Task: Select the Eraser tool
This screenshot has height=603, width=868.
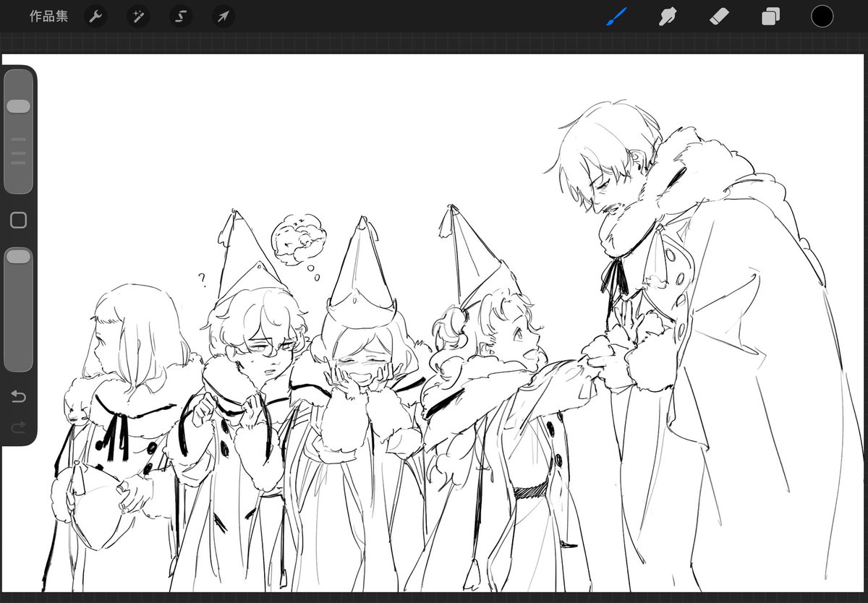Action: click(x=719, y=16)
